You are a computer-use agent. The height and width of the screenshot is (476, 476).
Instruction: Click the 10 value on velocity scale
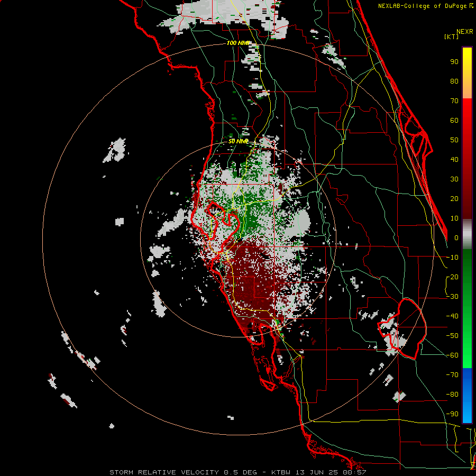pyautogui.click(x=454, y=218)
